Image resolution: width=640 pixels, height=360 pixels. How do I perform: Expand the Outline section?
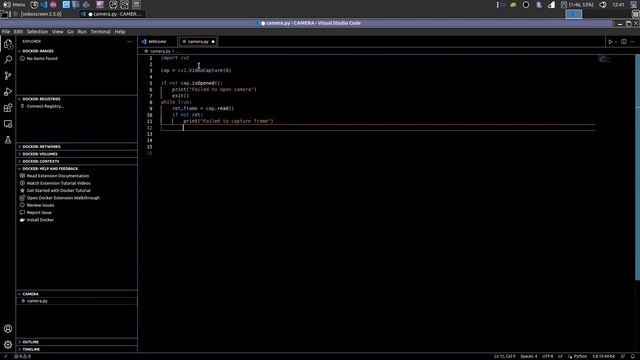click(x=77, y=342)
